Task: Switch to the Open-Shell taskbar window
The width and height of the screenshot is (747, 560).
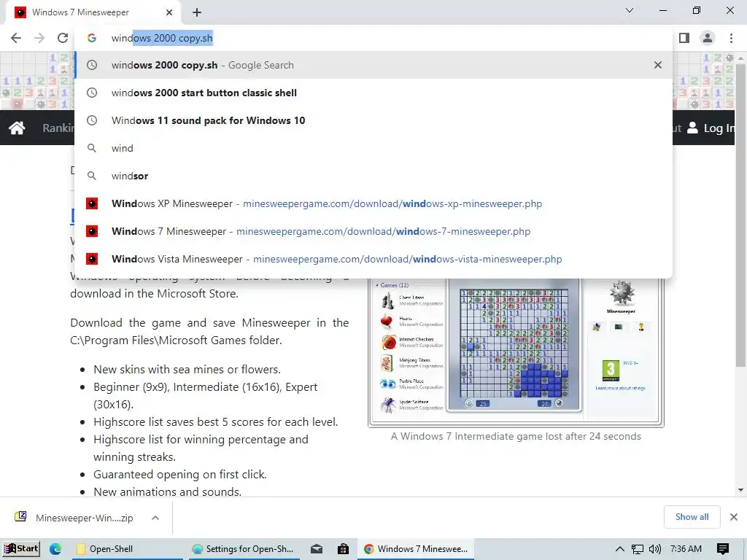Action: (126, 549)
